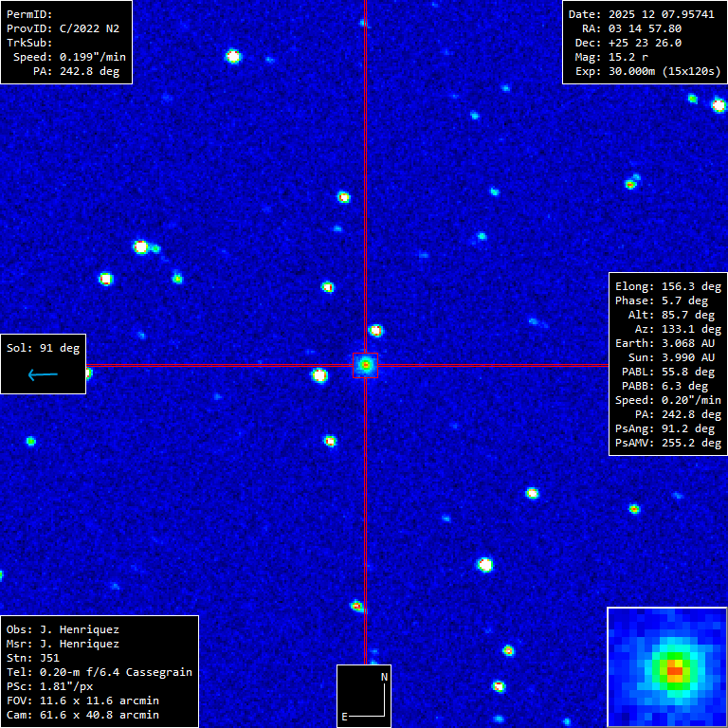
Task: Select the PsAng 91.2 deg entry
Action: coord(668,428)
